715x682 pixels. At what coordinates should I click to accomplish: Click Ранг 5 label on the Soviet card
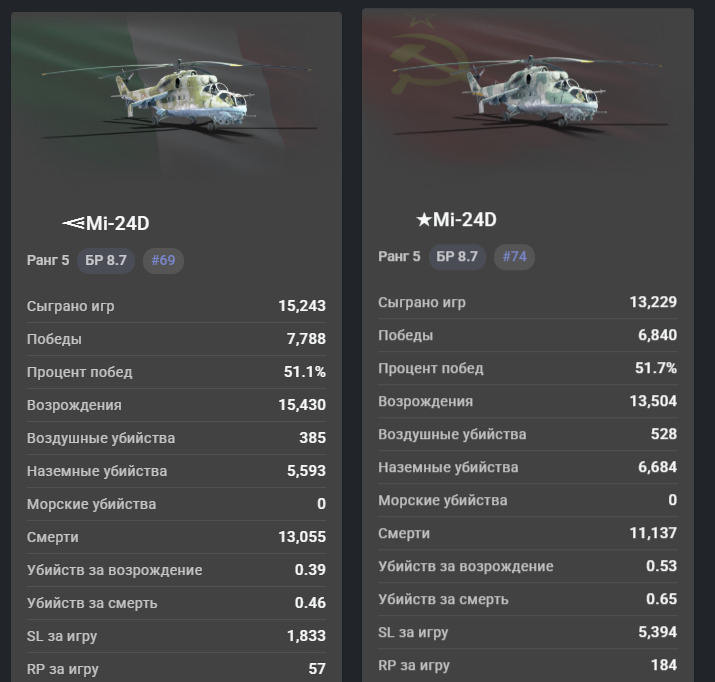click(x=399, y=257)
